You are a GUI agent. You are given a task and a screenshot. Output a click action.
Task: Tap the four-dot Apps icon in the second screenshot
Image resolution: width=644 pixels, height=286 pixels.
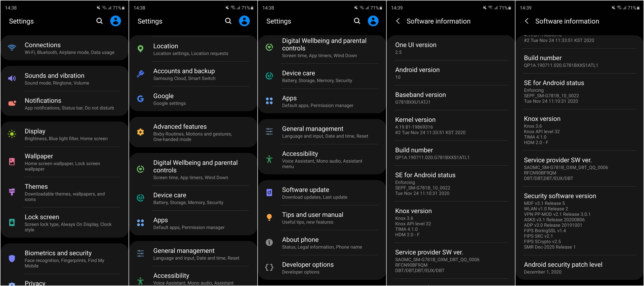(141, 223)
